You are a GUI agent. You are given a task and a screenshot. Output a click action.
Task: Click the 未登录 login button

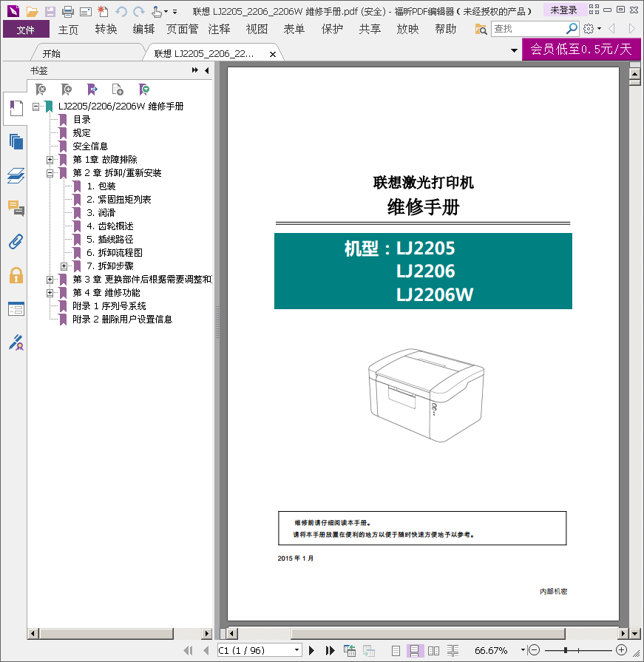tap(564, 10)
